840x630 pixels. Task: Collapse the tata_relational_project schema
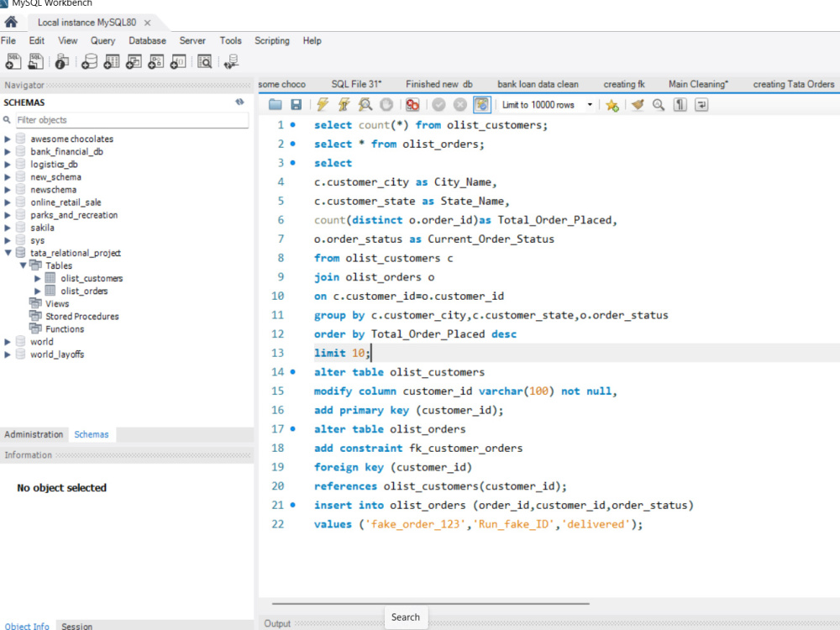coord(8,253)
